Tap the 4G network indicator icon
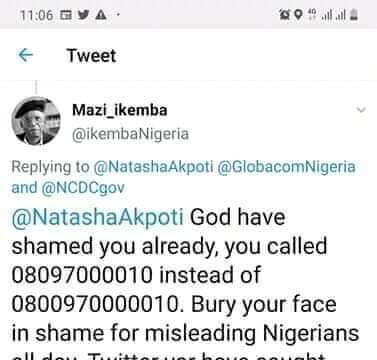The image size is (377, 360). [312, 15]
